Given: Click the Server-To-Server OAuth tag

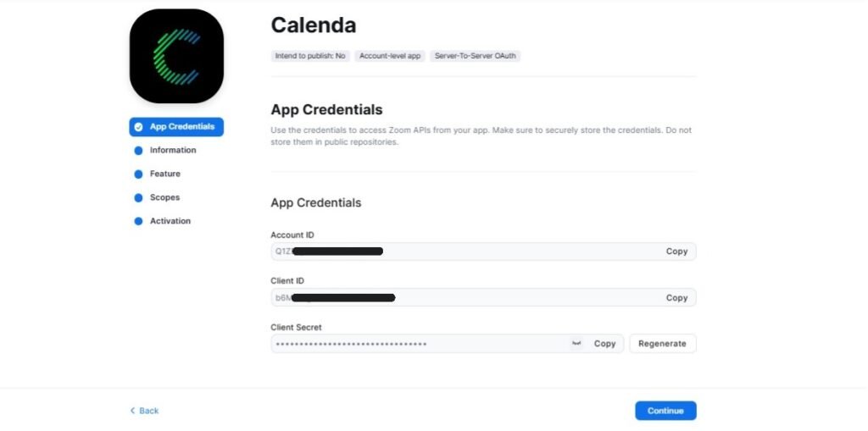Looking at the screenshot, I should click(x=475, y=56).
